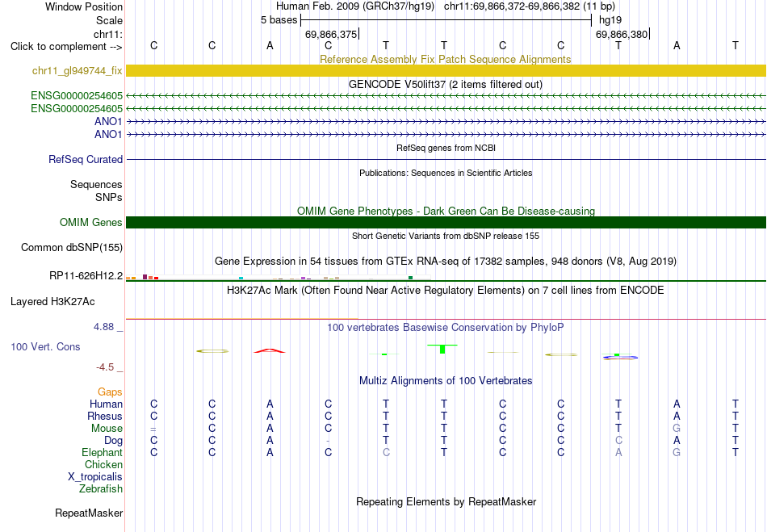Click the GENCODE V50lift37 track title
The width and height of the screenshot is (767, 532).
coord(445,85)
